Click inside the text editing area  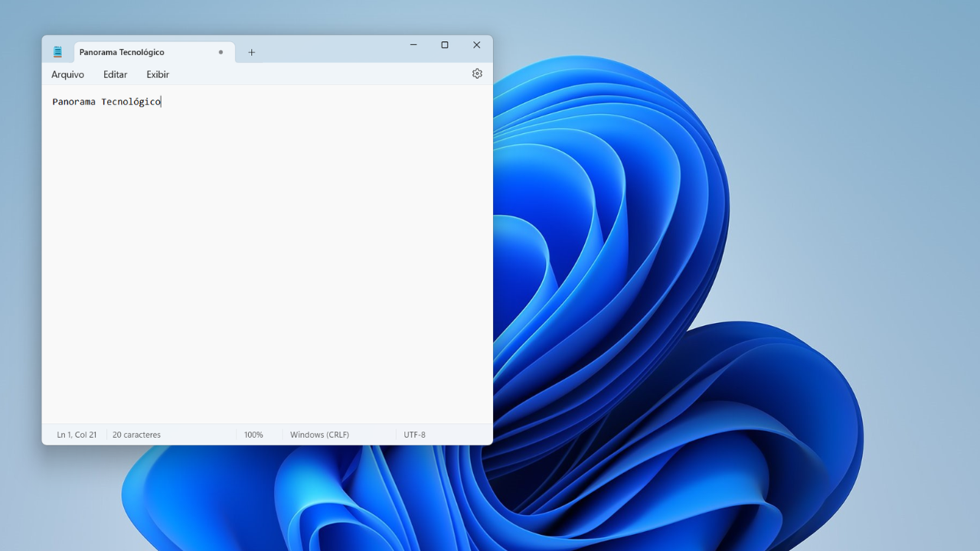click(x=268, y=230)
